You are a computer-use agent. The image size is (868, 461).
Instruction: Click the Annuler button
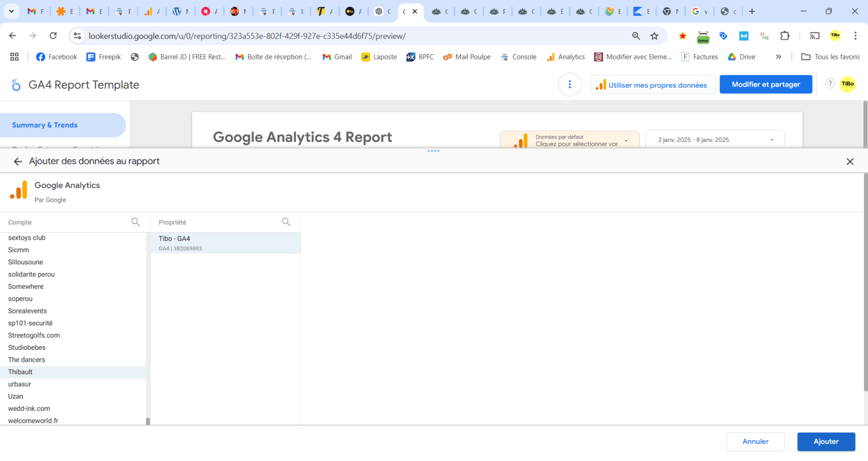[756, 442]
